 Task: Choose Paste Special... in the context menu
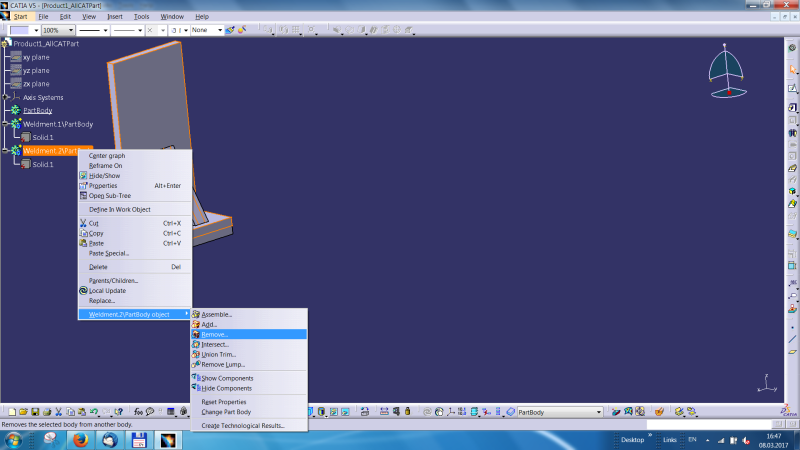pyautogui.click(x=135, y=253)
